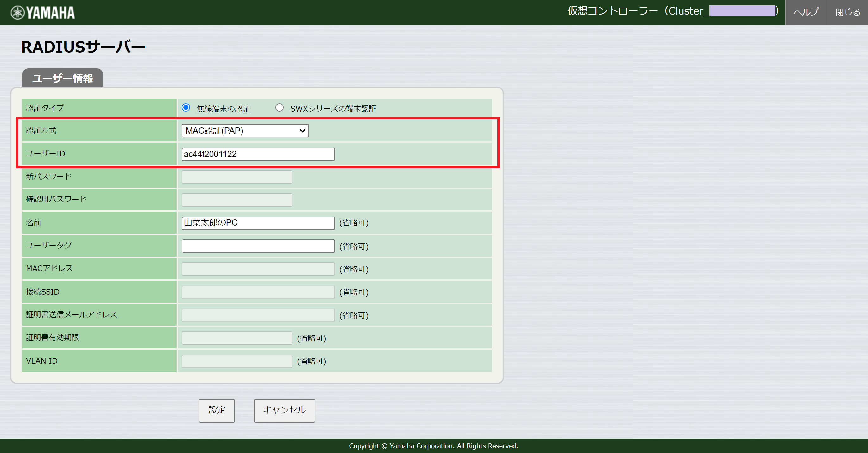This screenshot has width=868, height=453.
Task: Click the ユーザーID input field
Action: 258,154
